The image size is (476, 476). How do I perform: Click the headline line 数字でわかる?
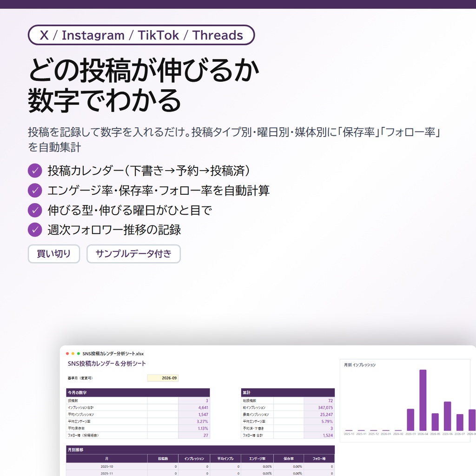[105, 100]
